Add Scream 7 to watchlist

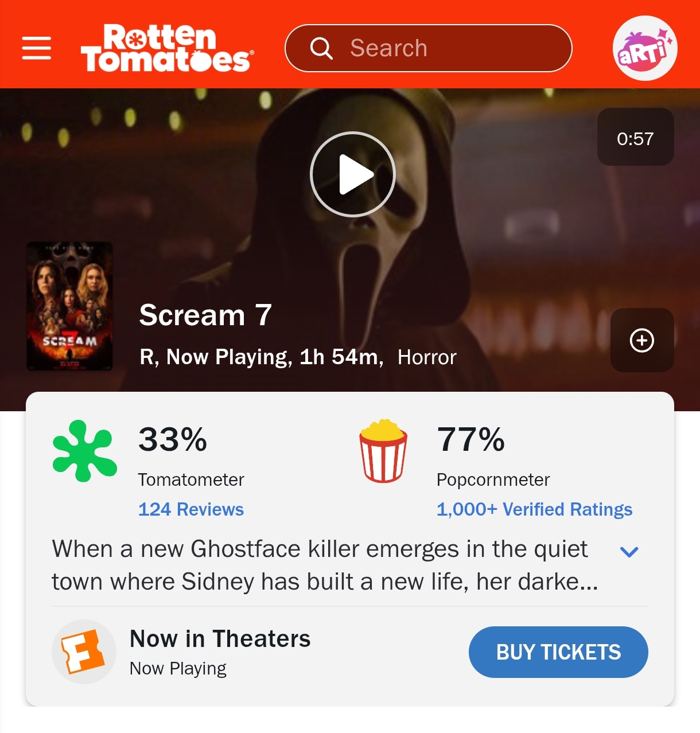[x=642, y=340]
